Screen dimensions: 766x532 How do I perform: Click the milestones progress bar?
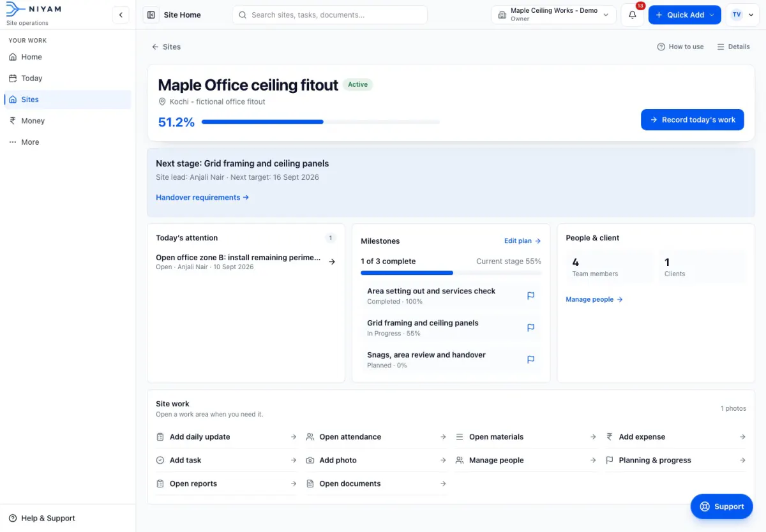[451, 273]
